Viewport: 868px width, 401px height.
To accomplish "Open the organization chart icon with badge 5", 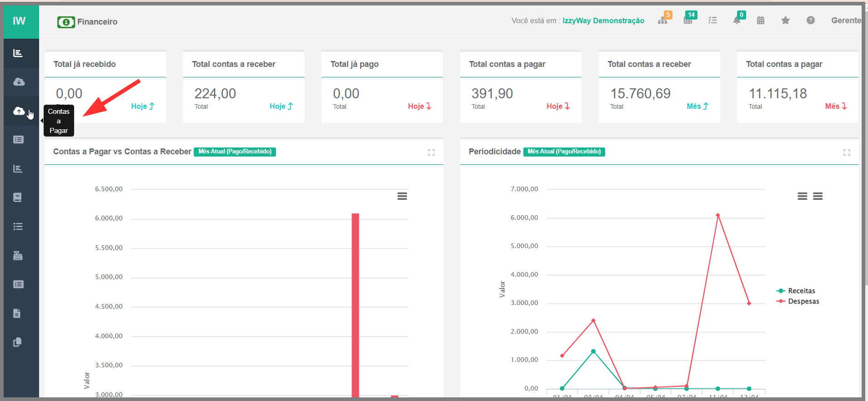I will (663, 20).
